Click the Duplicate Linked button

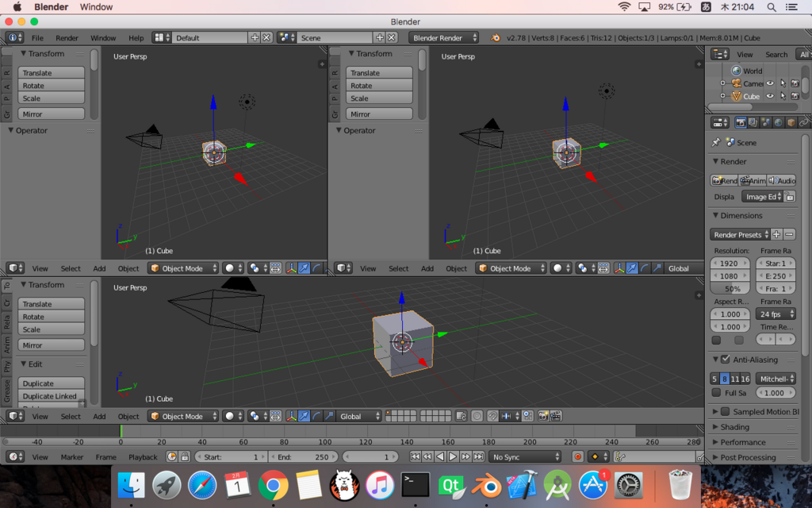[52, 396]
